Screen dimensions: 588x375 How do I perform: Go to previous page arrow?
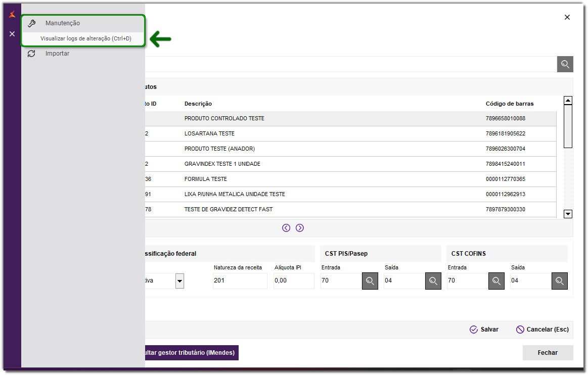[286, 228]
